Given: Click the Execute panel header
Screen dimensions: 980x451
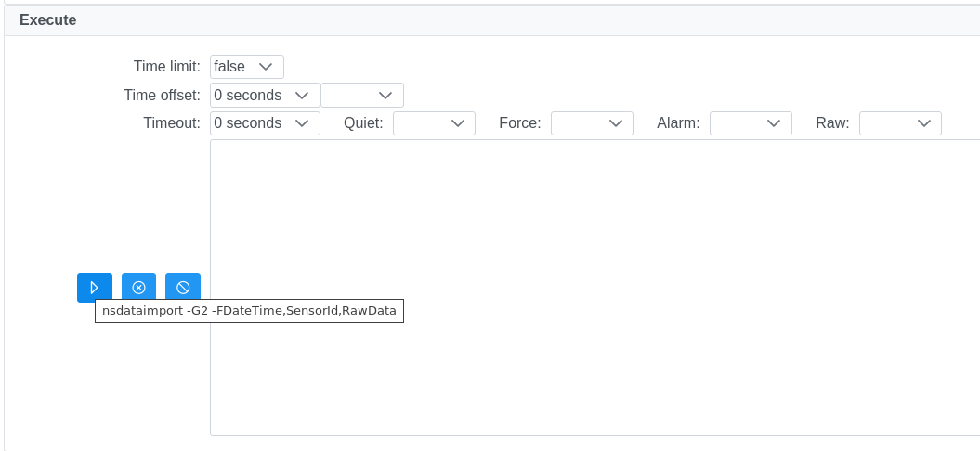Looking at the screenshot, I should point(48,19).
